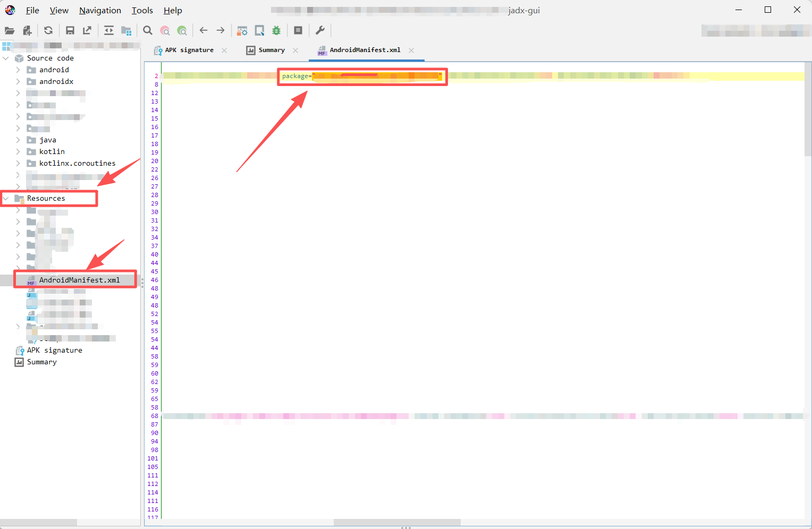Toggle sync with editor button

109,31
